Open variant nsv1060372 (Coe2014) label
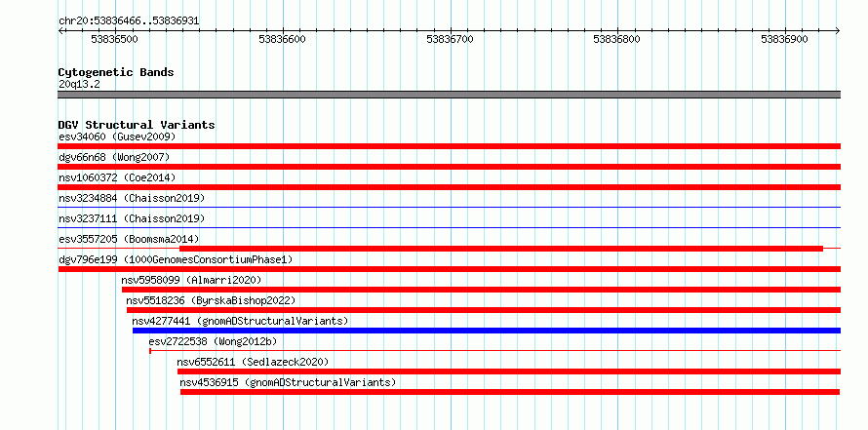Image resolution: width=868 pixels, height=430 pixels. tap(117, 177)
